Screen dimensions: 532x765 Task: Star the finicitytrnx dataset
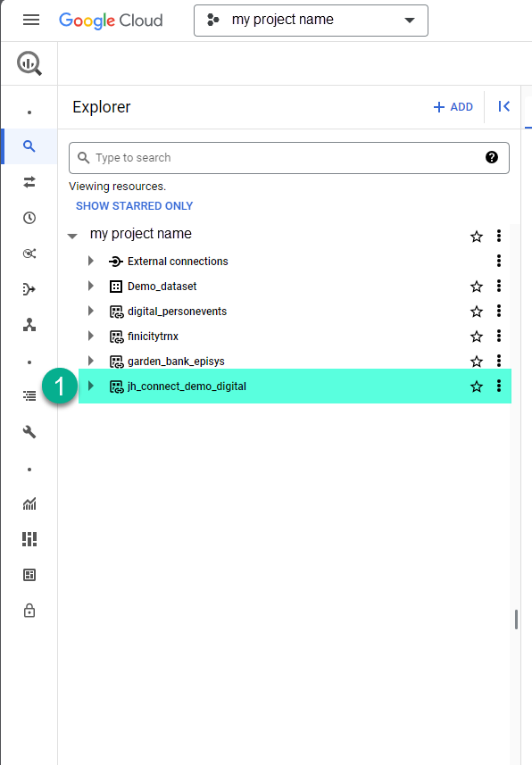tap(477, 337)
